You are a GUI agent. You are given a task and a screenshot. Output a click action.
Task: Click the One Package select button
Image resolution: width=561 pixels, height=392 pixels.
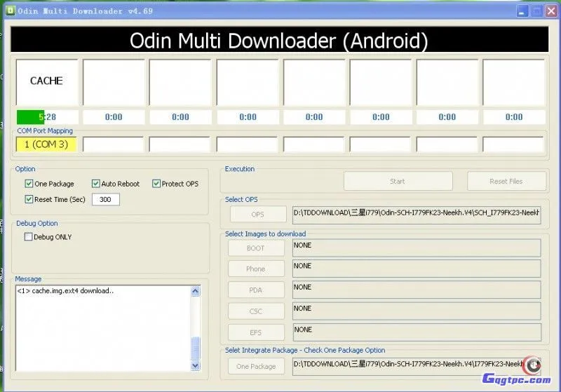point(256,366)
